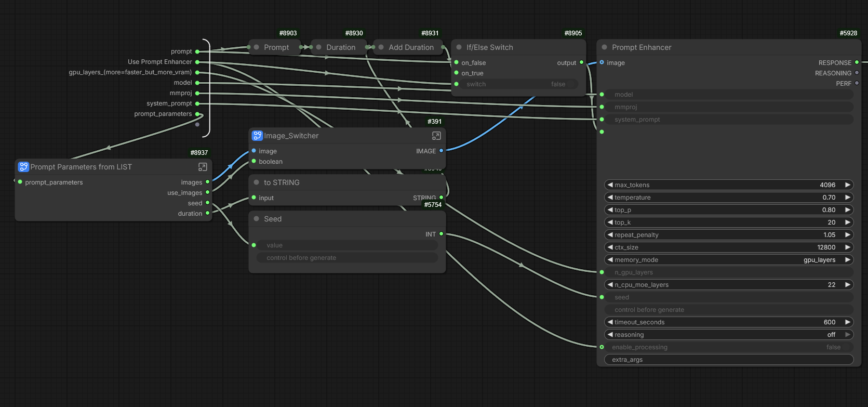Collapse the Seed node via its title dot
The height and width of the screenshot is (407, 868).
[257, 219]
